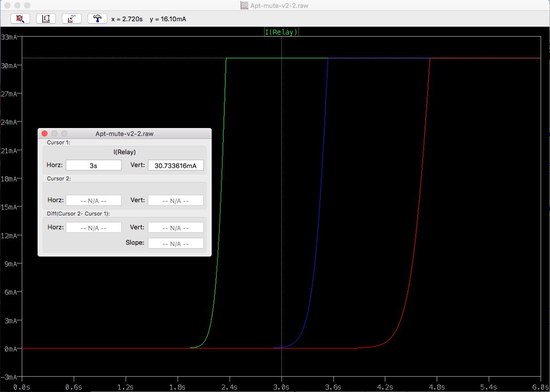Click the -3mA vertical axis label
This screenshot has width=550, height=392.
click(9, 377)
